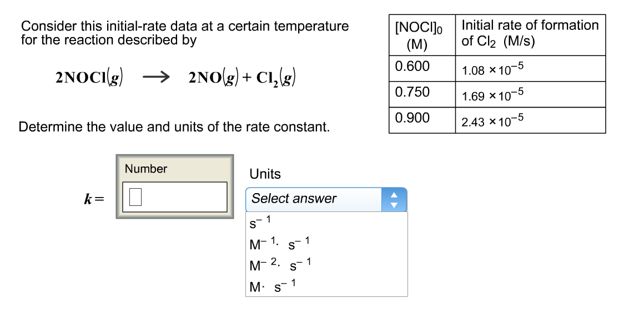The width and height of the screenshot is (644, 333).
Task: Pick the M⁻²·s⁻¹ units option
Action: [x=280, y=265]
